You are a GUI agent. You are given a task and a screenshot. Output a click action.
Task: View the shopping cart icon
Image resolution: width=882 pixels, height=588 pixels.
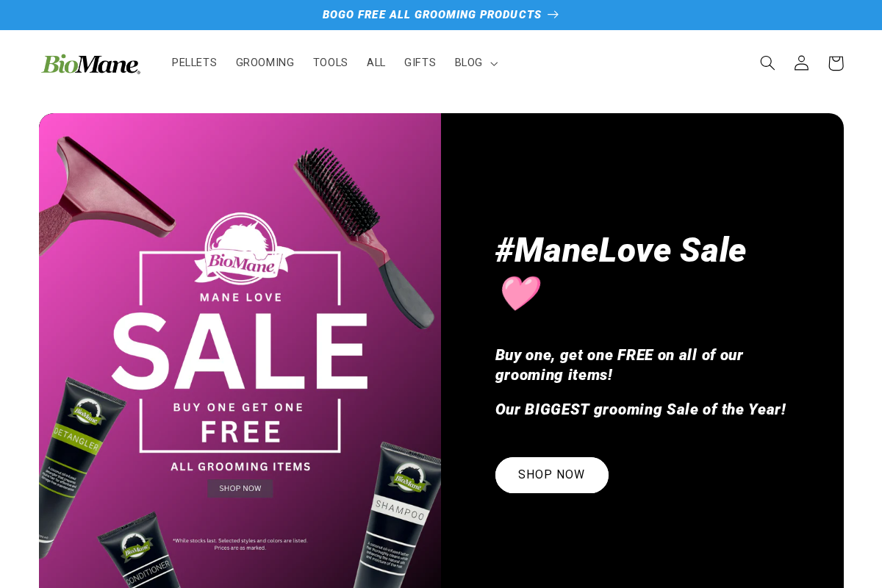(x=836, y=63)
